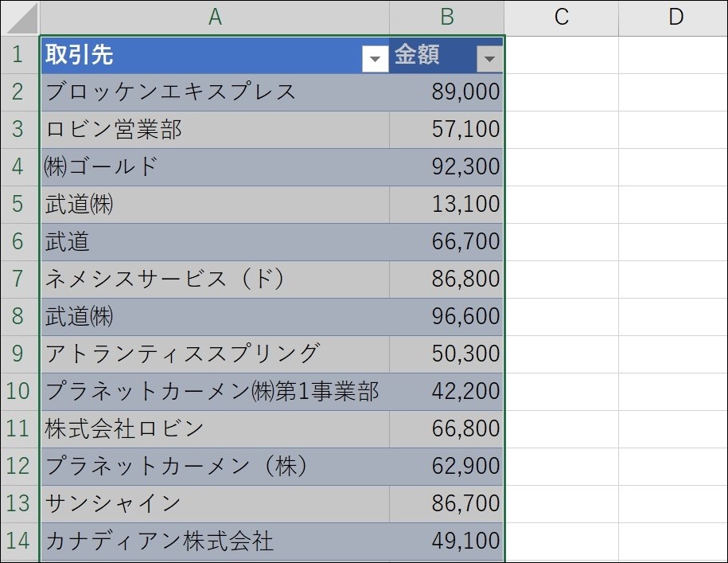Select row 5 header
This screenshot has width=728, height=563.
coord(20,205)
